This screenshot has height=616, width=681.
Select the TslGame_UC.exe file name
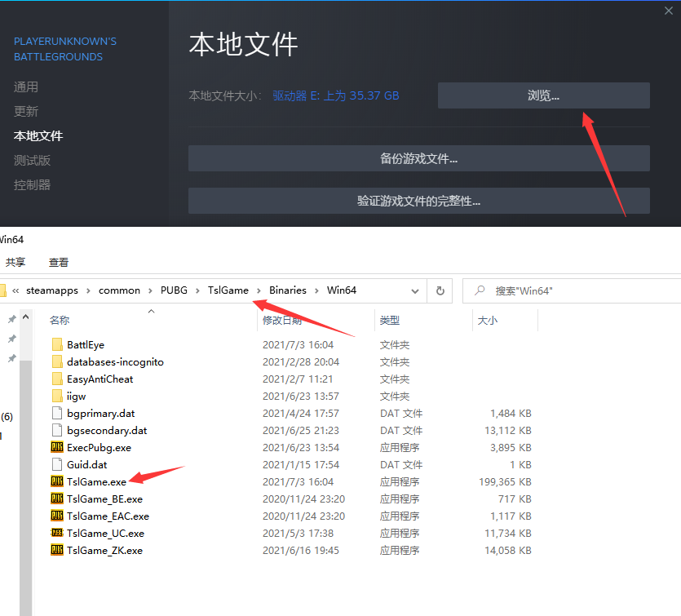coord(105,533)
